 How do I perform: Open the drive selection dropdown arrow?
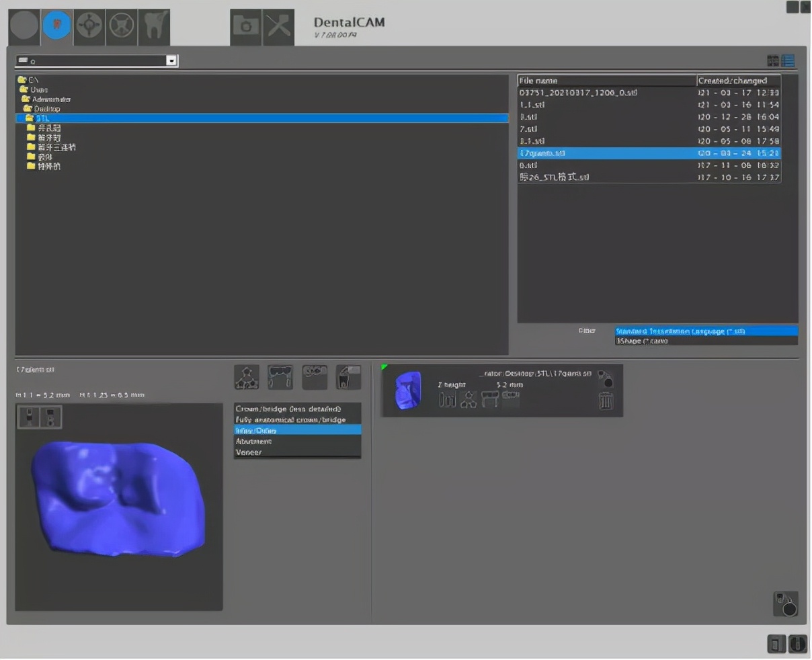click(171, 60)
